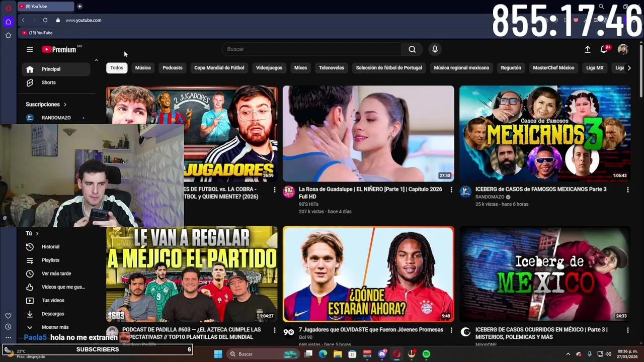Open the RANDOMAZO subscription in sidebar
Image resolution: width=644 pixels, height=362 pixels.
pos(56,118)
